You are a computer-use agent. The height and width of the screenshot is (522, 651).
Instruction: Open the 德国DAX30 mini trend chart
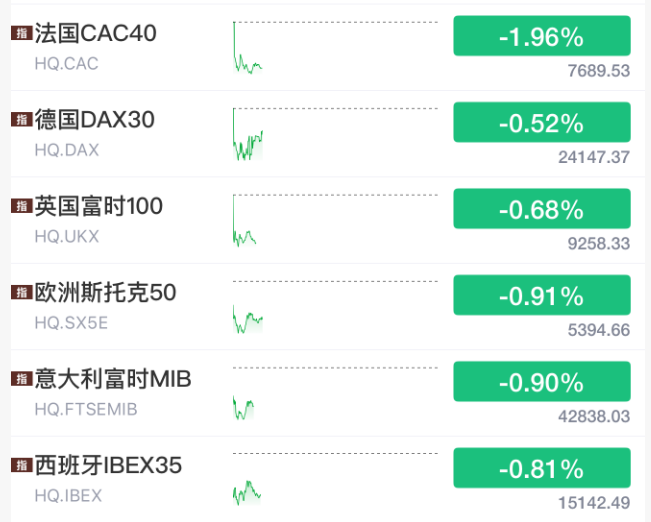(247, 135)
